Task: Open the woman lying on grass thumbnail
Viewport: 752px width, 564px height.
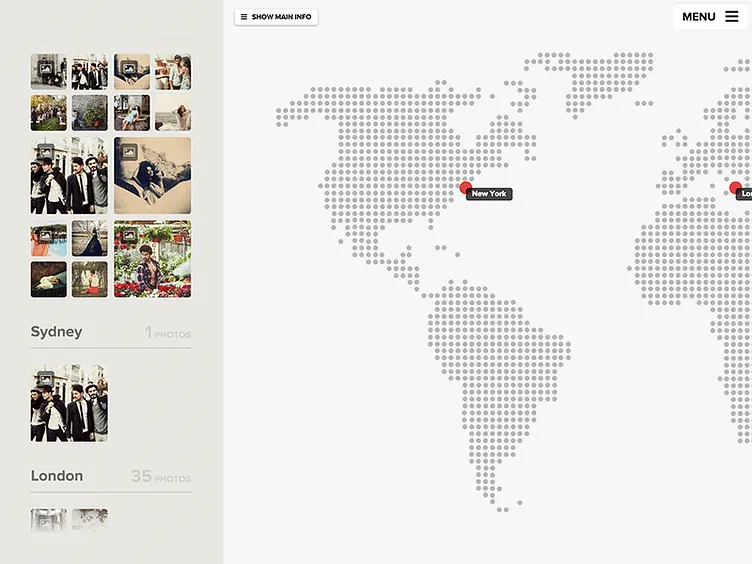Action: 49,280
